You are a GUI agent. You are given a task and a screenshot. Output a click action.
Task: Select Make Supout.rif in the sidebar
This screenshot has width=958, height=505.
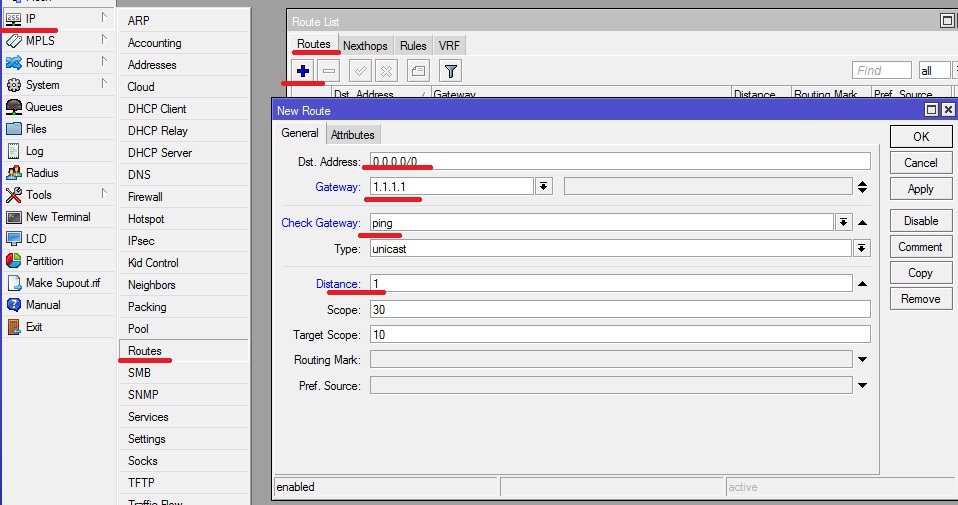click(x=62, y=283)
